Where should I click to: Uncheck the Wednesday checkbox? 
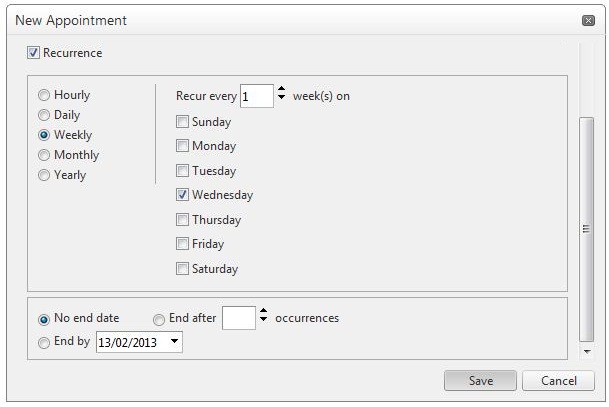182,195
